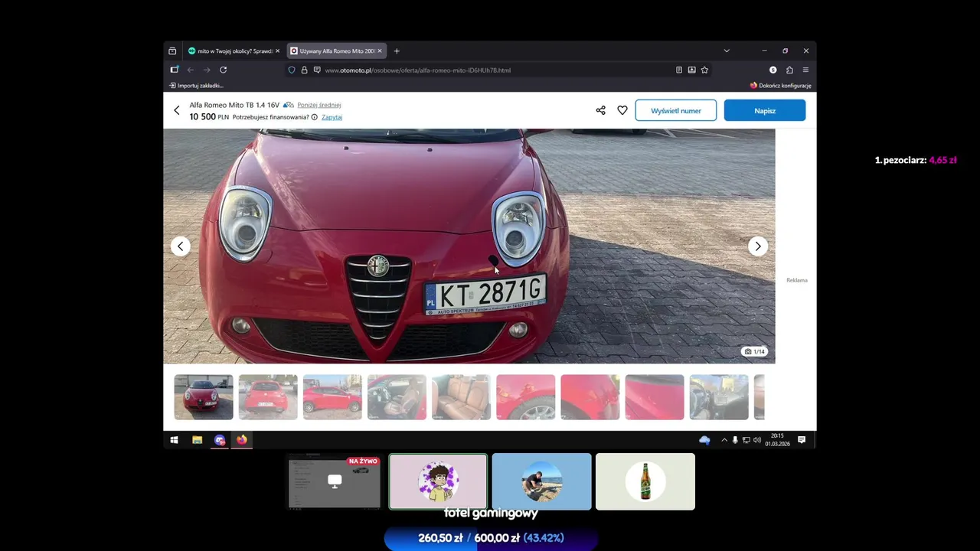Select the first thumbnail showing car front
Viewport: 980px width, 551px height.
coord(204,397)
